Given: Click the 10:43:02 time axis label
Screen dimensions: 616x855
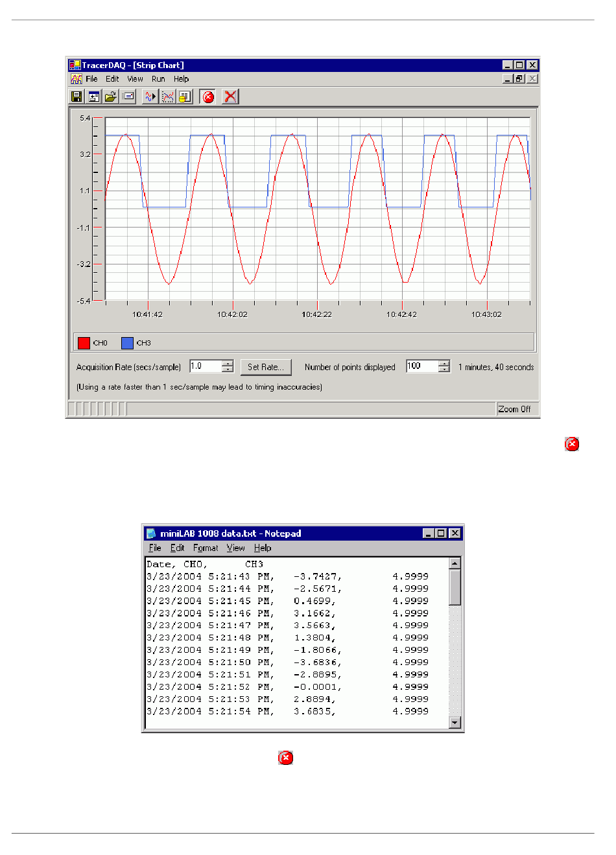Looking at the screenshot, I should click(x=486, y=315).
